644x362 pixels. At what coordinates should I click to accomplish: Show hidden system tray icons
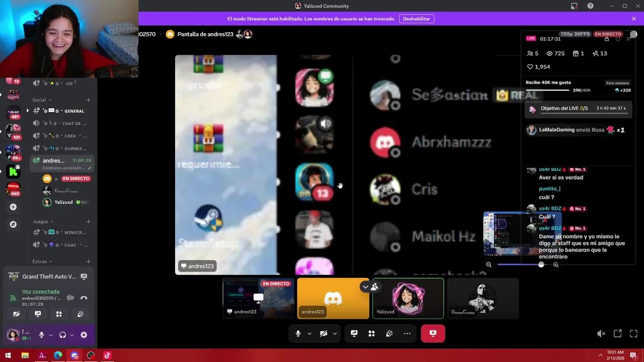600,355
